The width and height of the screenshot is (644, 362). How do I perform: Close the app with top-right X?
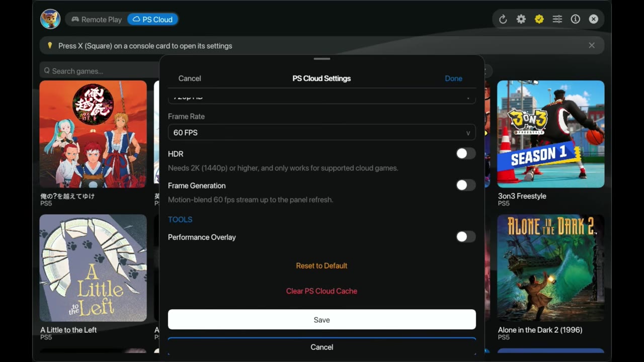594,19
